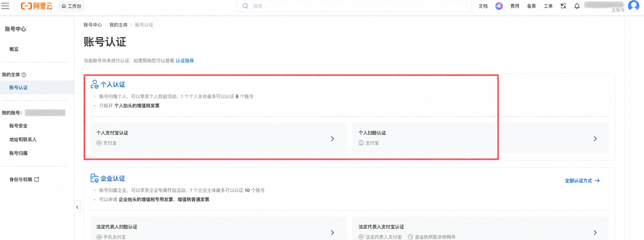Click the language switch icon
The height and width of the screenshot is (240, 644).
pos(563,6)
